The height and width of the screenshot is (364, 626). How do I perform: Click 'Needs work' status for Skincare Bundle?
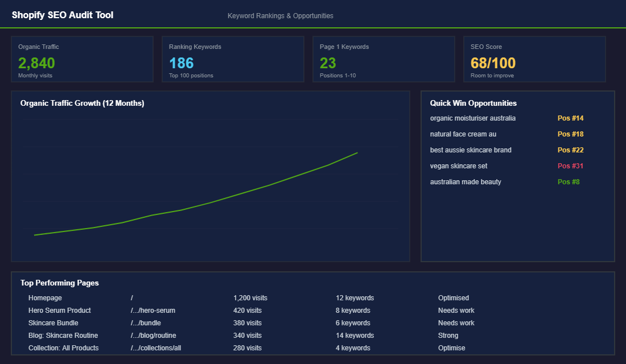coord(456,322)
